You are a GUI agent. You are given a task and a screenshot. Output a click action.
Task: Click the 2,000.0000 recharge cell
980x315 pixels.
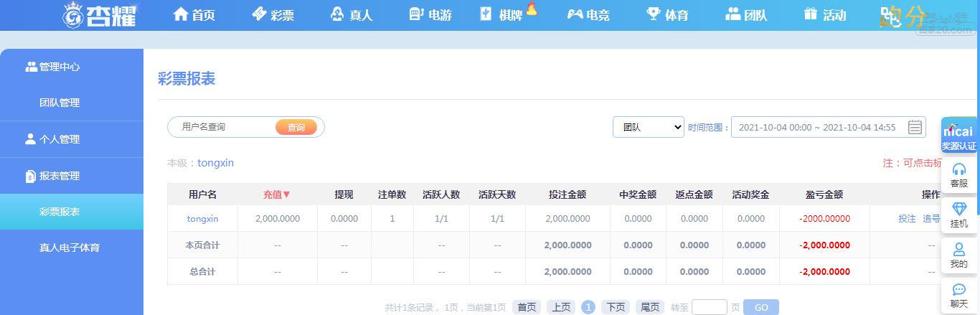pyautogui.click(x=278, y=219)
